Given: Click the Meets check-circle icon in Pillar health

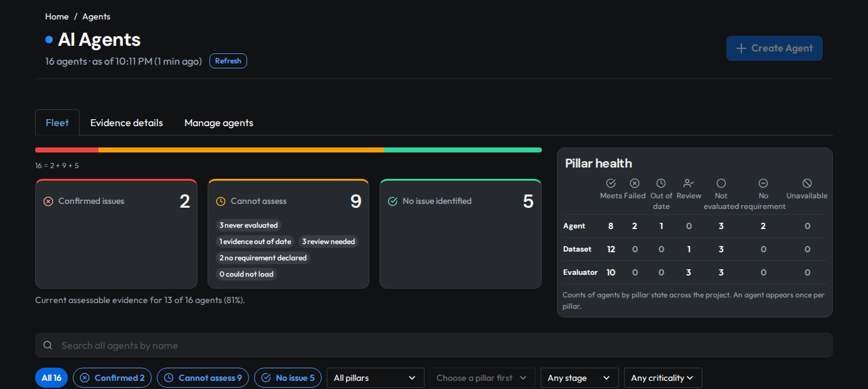Looking at the screenshot, I should coord(611,183).
